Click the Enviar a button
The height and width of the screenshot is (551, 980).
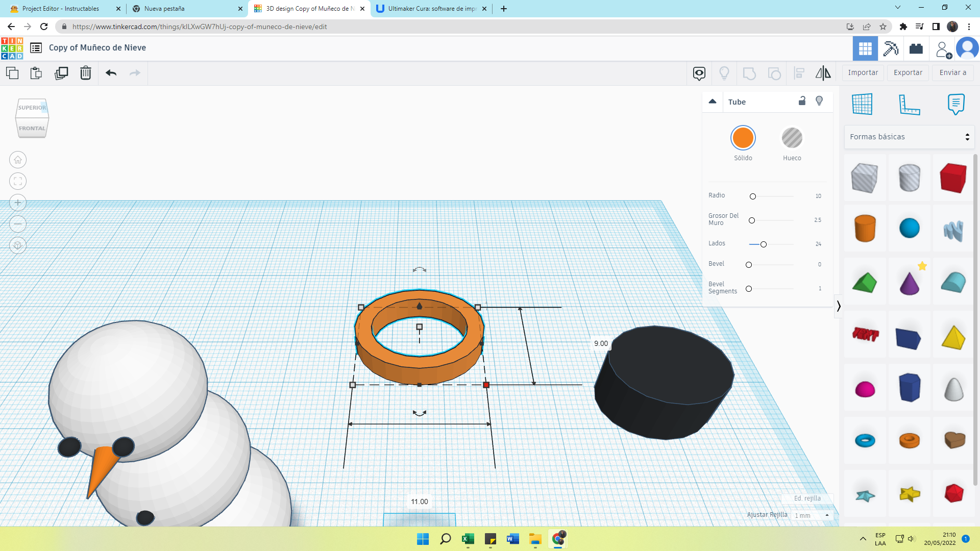click(953, 73)
